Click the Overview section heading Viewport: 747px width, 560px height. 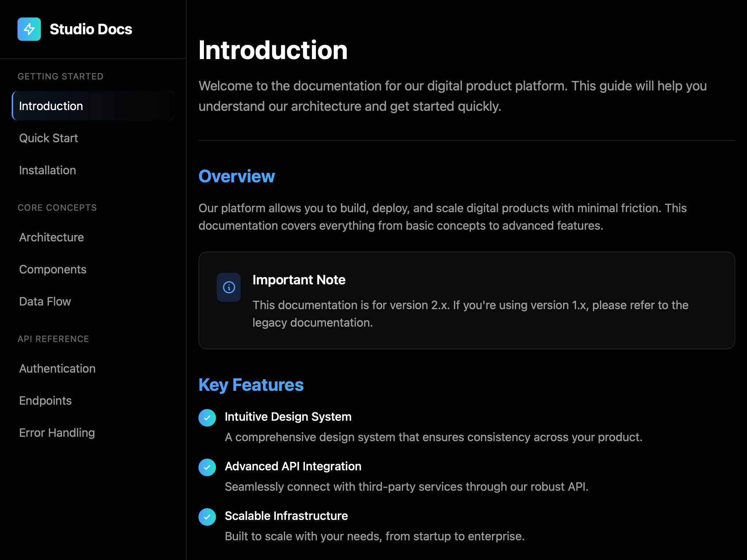pos(236,176)
